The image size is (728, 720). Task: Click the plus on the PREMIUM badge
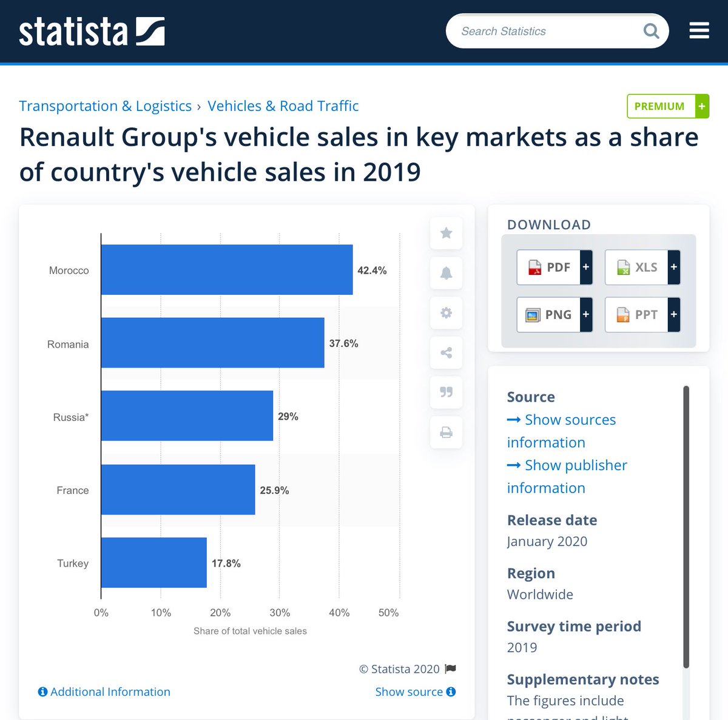(x=702, y=106)
